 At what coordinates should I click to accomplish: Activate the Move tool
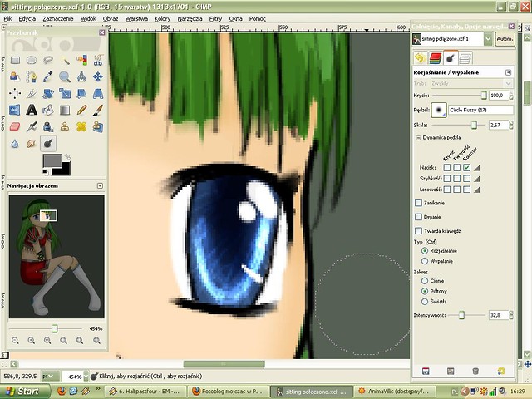[98, 77]
